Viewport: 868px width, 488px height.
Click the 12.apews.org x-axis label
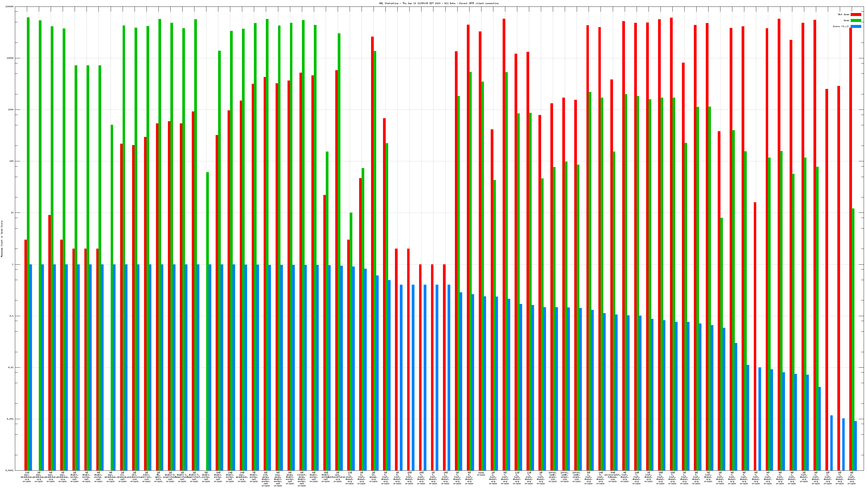pos(373,477)
